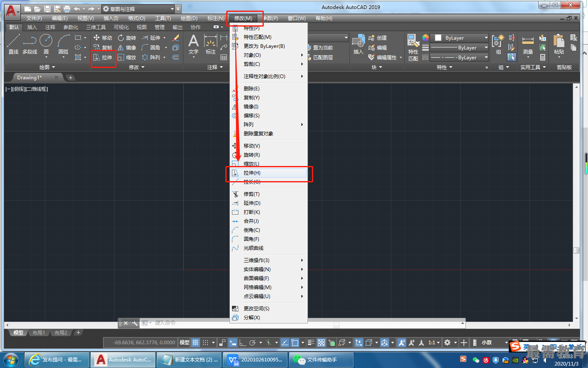This screenshot has width=588, height=368.
Task: Switch to the 注释 ribbon tab
Action: pyautogui.click(x=50, y=27)
